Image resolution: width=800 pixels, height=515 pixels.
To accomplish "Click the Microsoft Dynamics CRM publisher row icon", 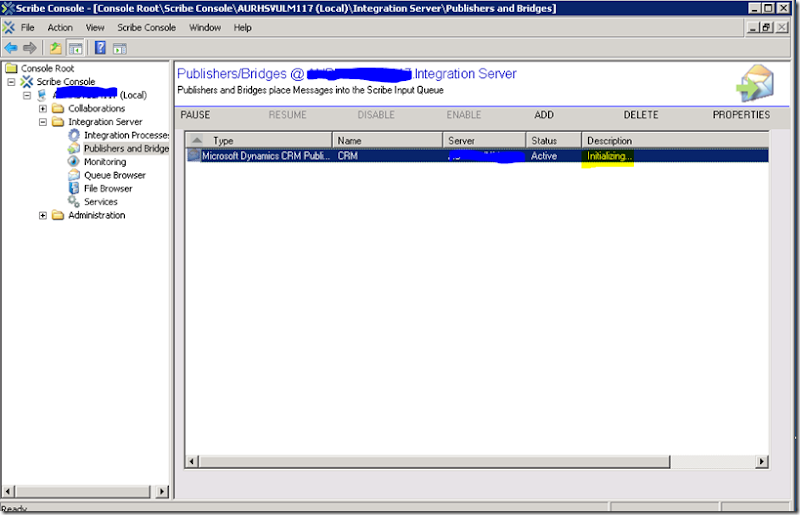I will pyautogui.click(x=193, y=156).
